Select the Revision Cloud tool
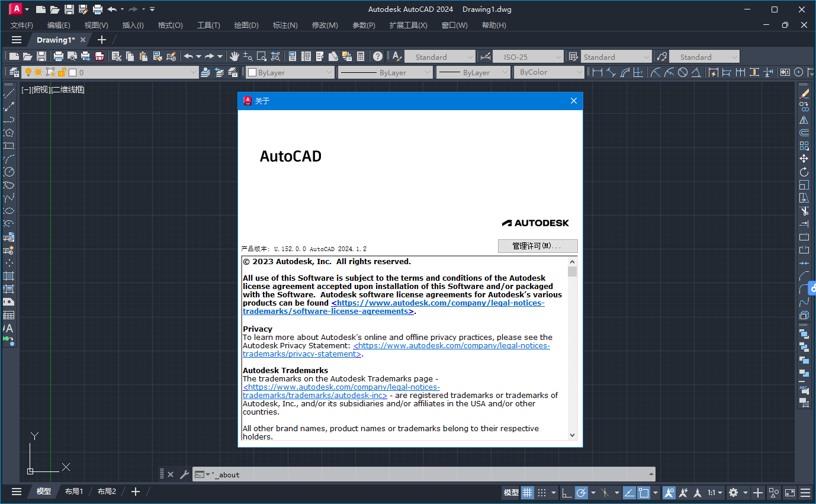The width and height of the screenshot is (816, 504). point(8,184)
